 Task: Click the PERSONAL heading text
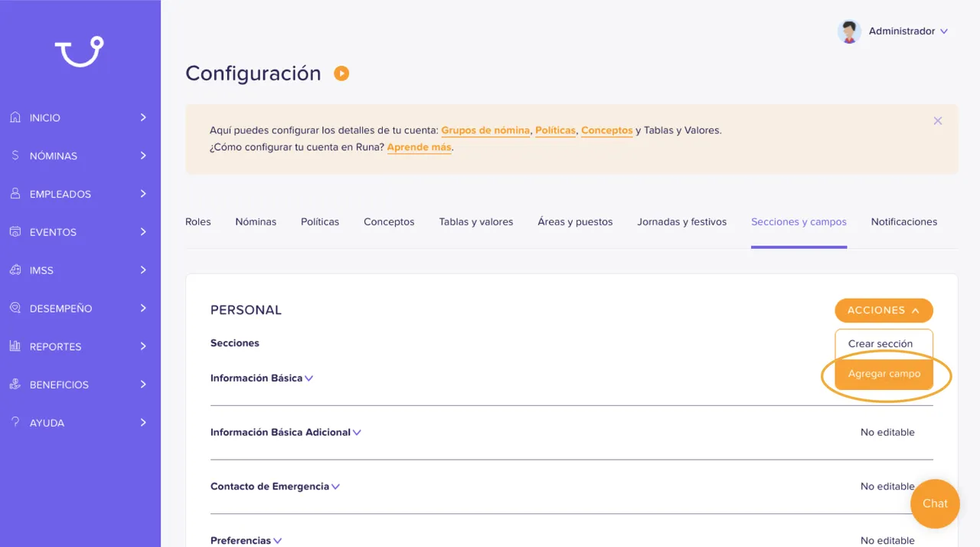pos(246,310)
